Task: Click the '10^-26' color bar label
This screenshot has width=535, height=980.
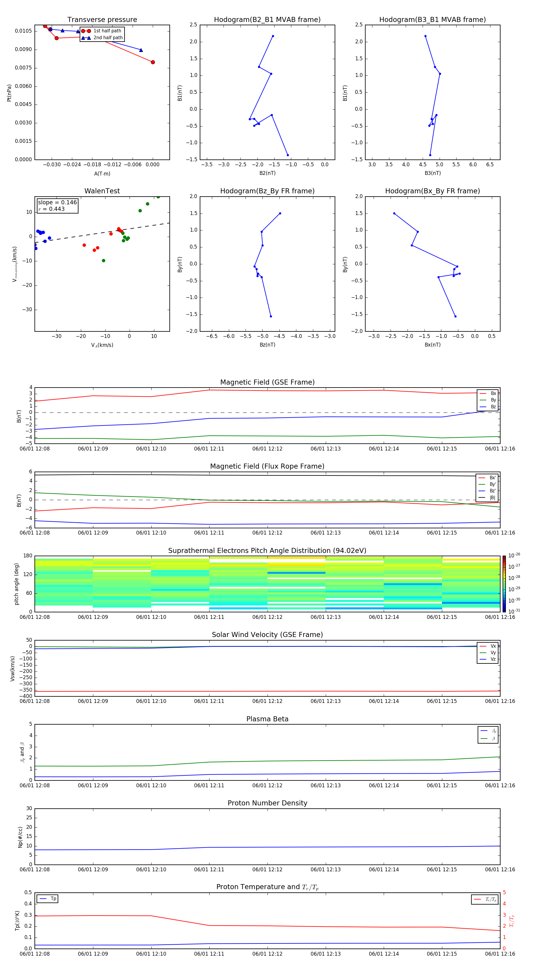Action: coord(514,555)
